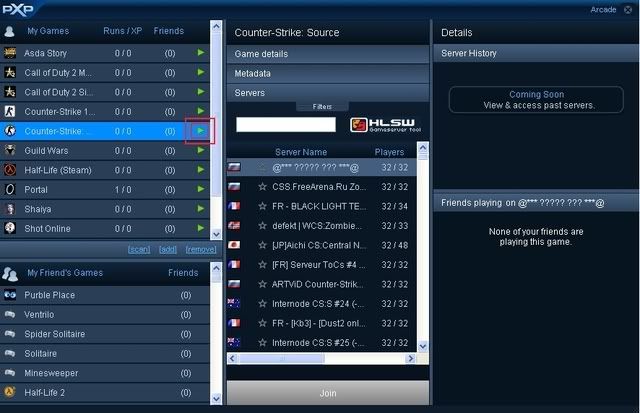Star the [JP]Aichi CS:Central server
640x413 pixels.
pyautogui.click(x=262, y=245)
